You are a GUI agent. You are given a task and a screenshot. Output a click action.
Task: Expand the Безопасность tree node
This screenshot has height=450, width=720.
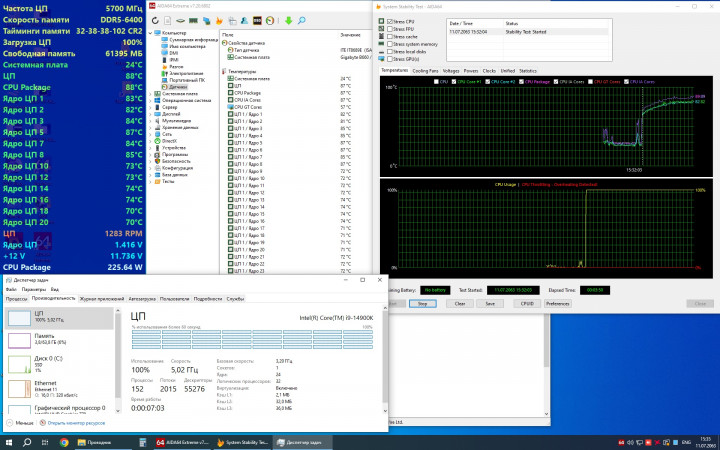pyautogui.click(x=150, y=161)
